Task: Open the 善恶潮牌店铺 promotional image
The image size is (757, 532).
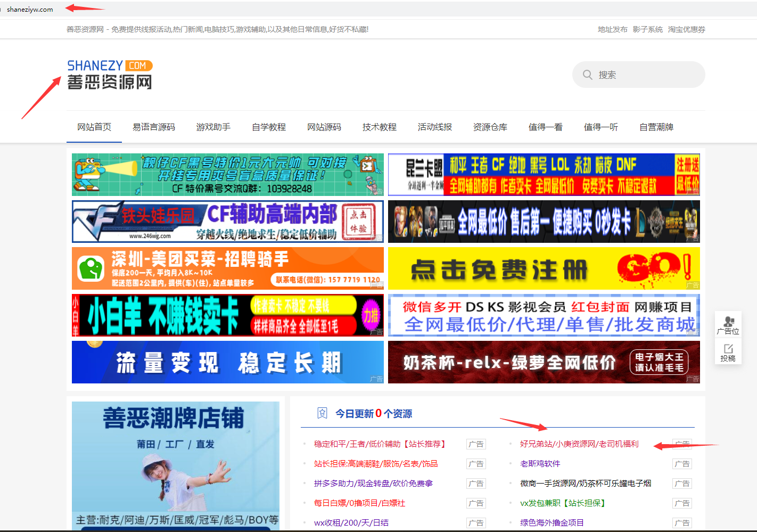Action: click(176, 463)
